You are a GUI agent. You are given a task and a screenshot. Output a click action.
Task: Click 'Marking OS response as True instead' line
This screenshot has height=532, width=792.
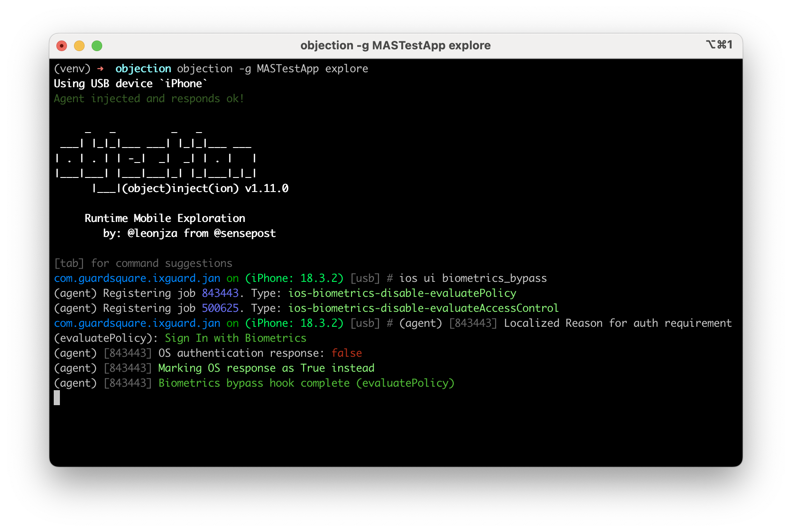266,368
